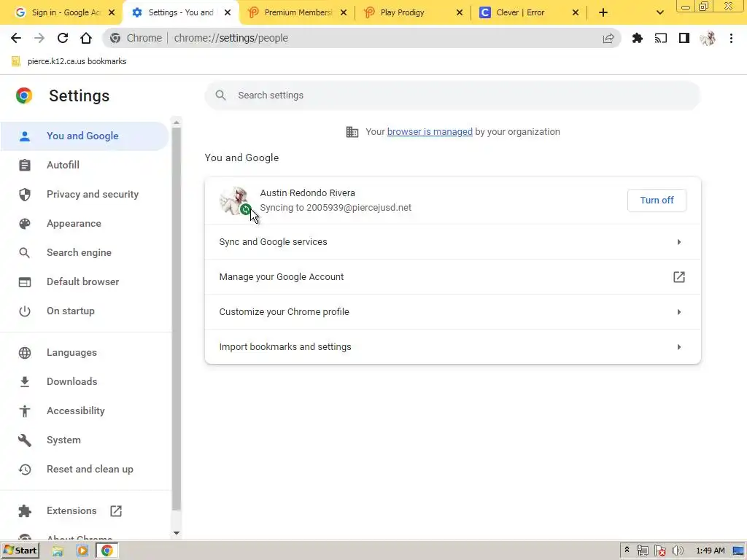This screenshot has height=560, width=747.
Task: Reload the current page
Action: pos(63,38)
